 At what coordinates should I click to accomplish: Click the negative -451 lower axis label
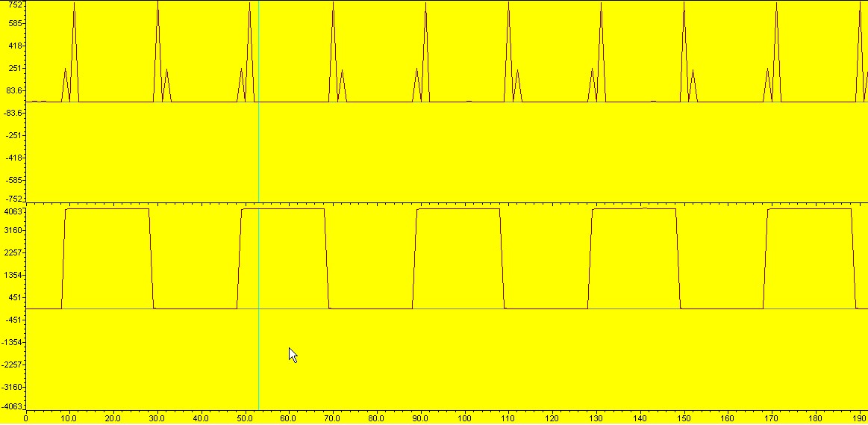pyautogui.click(x=14, y=320)
